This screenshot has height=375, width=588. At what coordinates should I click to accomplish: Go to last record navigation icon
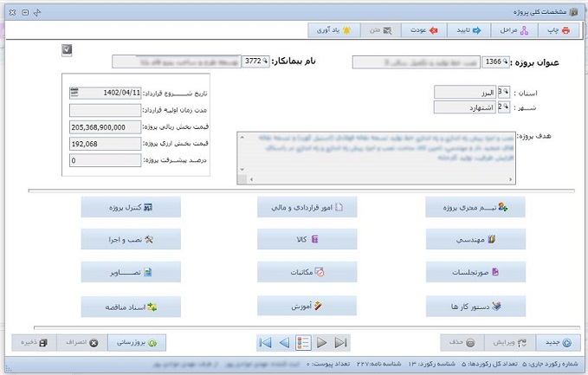click(340, 342)
